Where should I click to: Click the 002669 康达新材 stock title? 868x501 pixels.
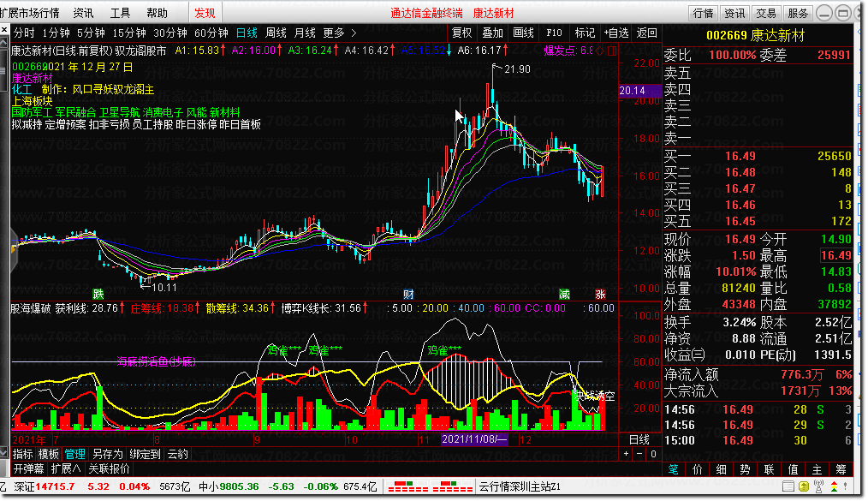click(x=756, y=36)
